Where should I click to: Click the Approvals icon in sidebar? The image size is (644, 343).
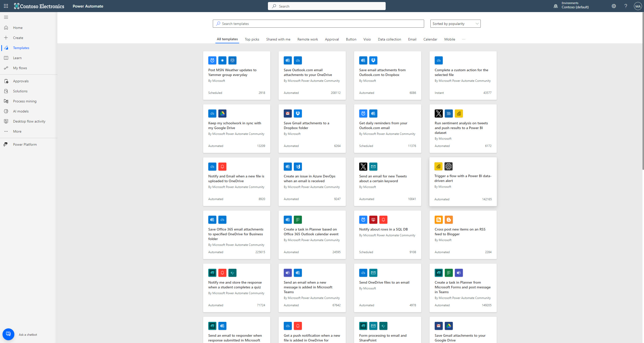(6, 81)
